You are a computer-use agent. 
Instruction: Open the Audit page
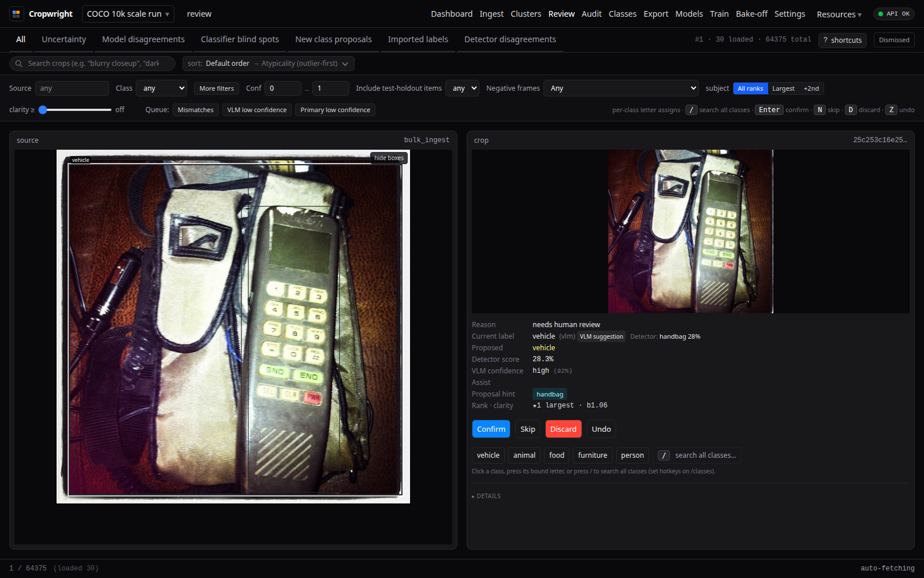click(x=591, y=14)
